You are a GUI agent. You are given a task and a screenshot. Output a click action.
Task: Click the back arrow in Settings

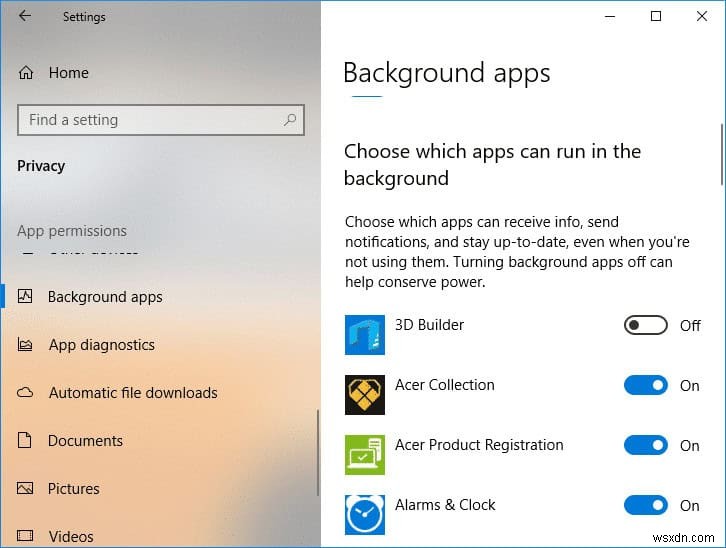click(x=25, y=16)
